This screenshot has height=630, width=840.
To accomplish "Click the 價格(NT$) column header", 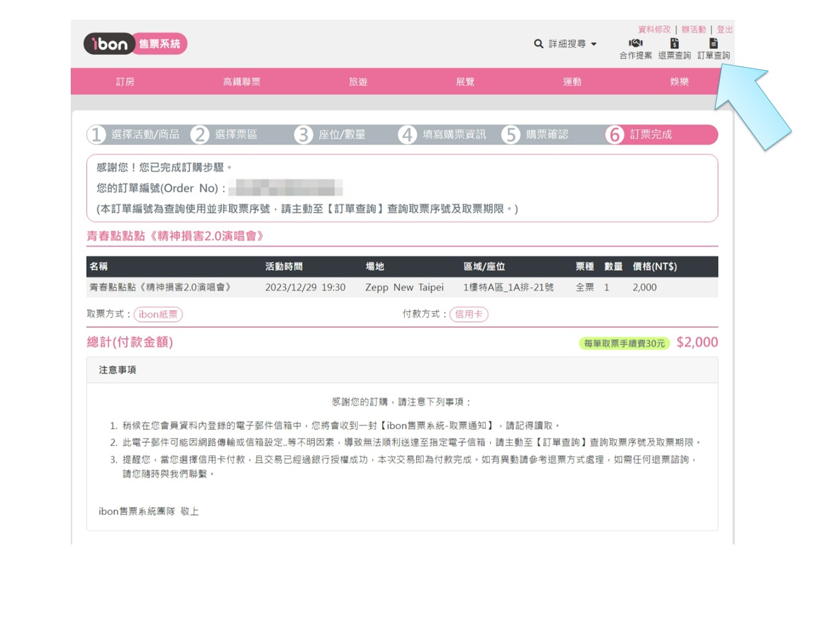I will point(655,266).
